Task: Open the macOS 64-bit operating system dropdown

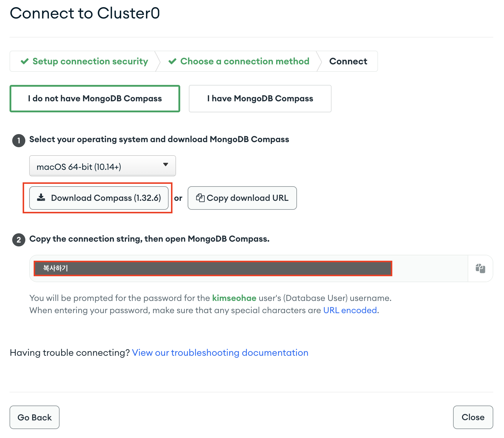Action: pos(102,166)
